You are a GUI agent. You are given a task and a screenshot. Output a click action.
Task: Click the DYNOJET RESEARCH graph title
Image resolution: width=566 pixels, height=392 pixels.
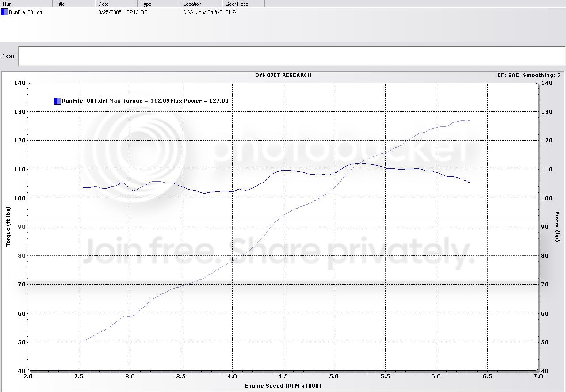pyautogui.click(x=283, y=75)
